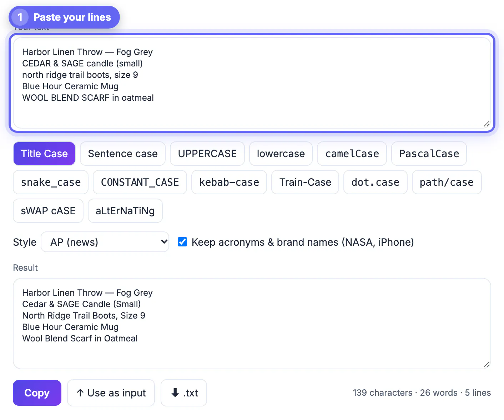Image resolution: width=504 pixels, height=420 pixels.
Task: Apply aLtErNaTiNg case transformation
Action: point(125,211)
